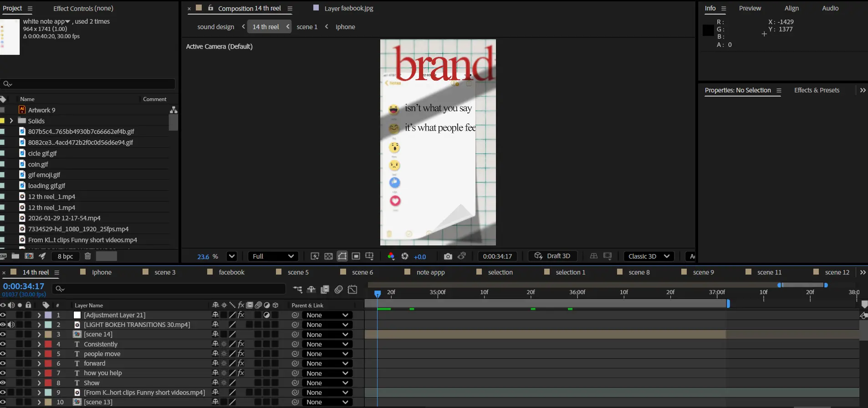Expand the scene 14 layer properties
868x408 pixels.
pyautogui.click(x=39, y=335)
